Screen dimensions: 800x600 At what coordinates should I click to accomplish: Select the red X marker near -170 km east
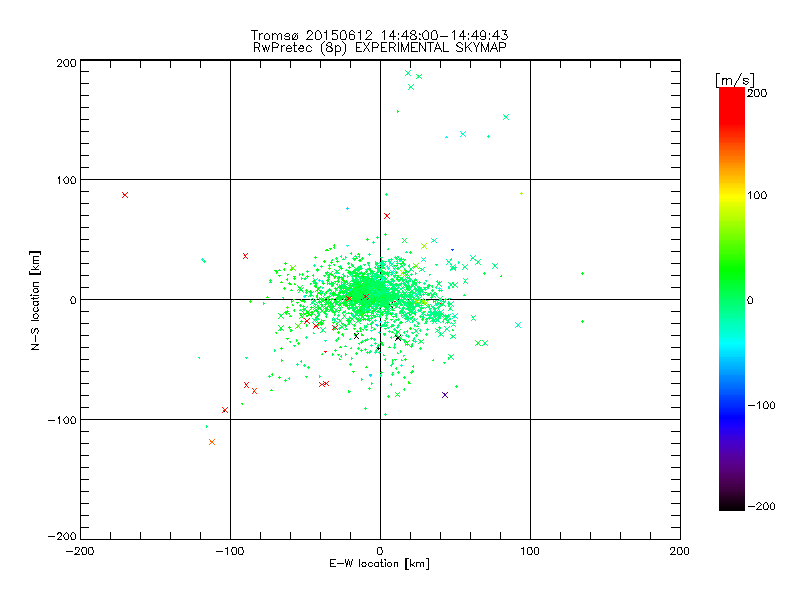(125, 195)
